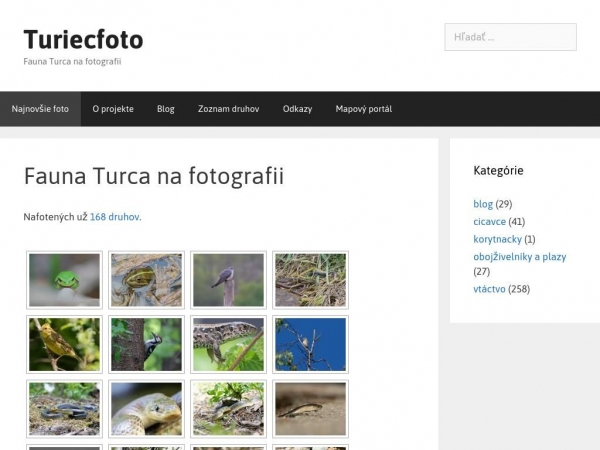Open the dark coiled snake on moss thumbnail
The width and height of the screenshot is (600, 450).
coord(64,409)
